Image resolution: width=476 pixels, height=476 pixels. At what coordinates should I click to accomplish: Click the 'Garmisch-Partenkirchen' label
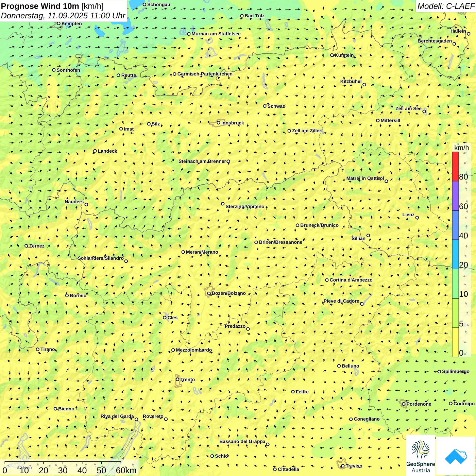pos(205,74)
